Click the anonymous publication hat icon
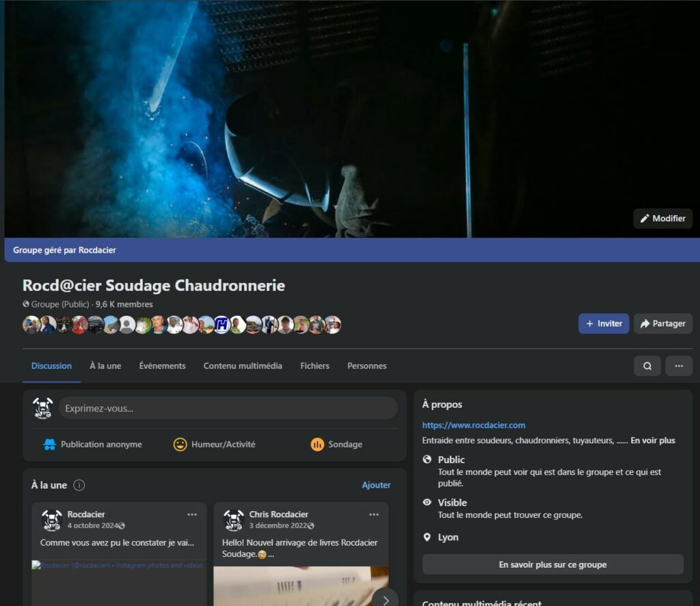The width and height of the screenshot is (700, 606). pos(49,445)
